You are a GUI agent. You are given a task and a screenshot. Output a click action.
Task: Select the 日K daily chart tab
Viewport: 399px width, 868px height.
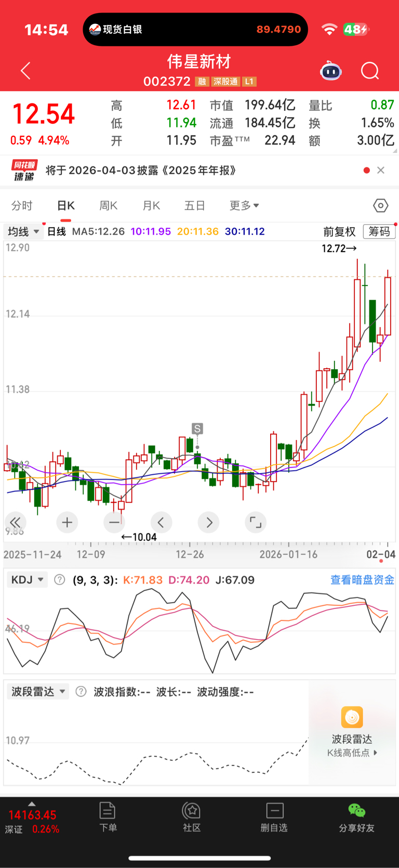66,205
